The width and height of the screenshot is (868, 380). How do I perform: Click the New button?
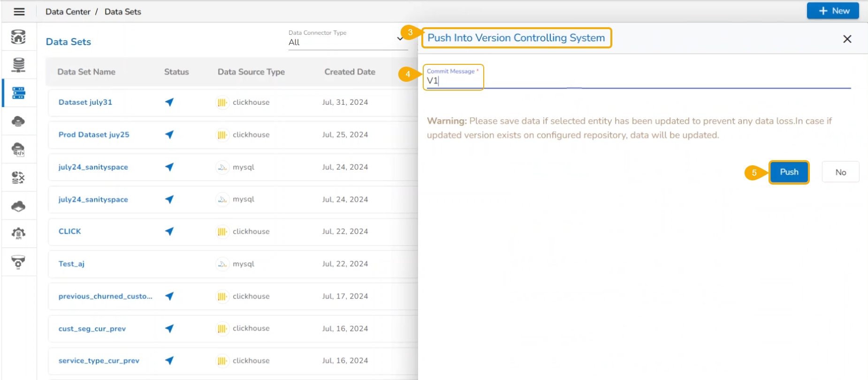pos(833,11)
